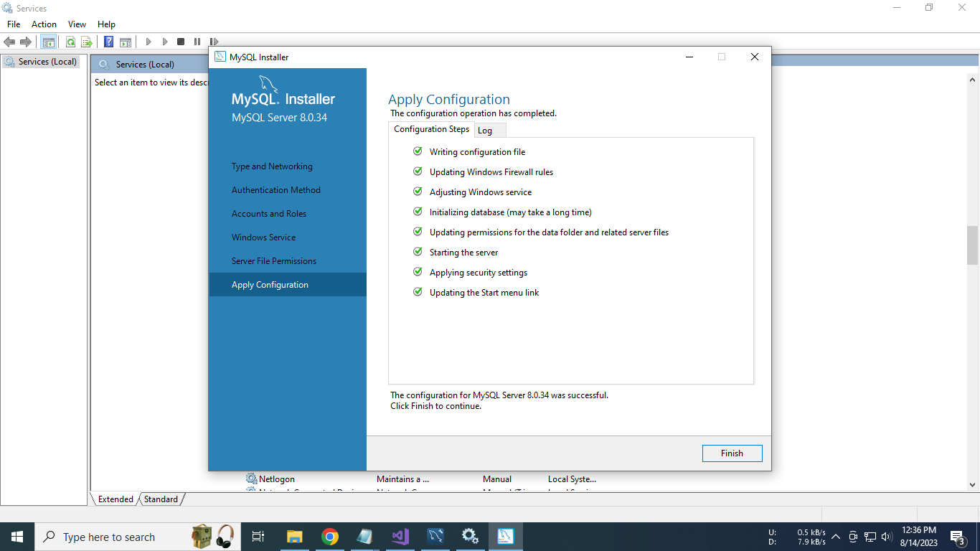Select the Netlogon service row
Viewport: 980px width, 551px height.
coord(423,479)
